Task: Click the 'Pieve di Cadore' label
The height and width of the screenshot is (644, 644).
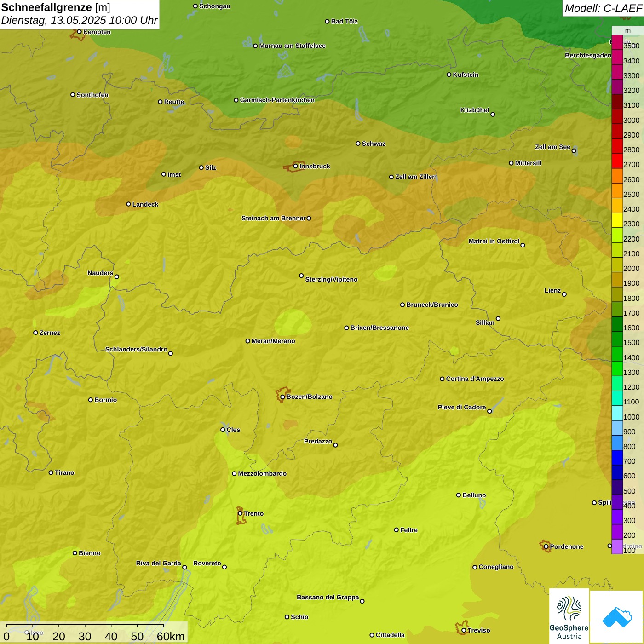Action: (x=462, y=407)
